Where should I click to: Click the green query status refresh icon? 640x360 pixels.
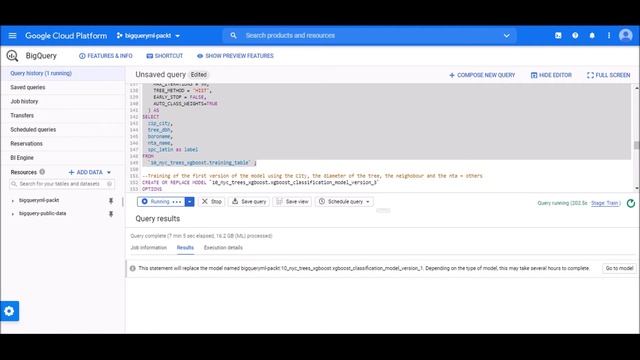631,203
